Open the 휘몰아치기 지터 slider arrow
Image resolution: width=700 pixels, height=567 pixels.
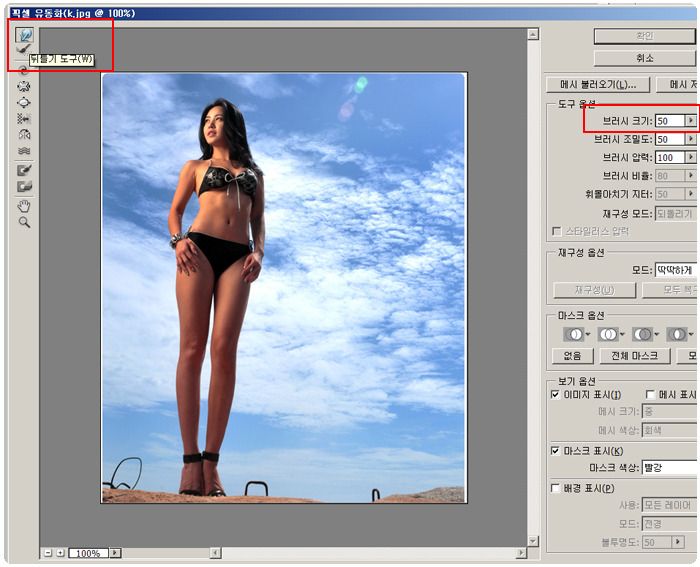pos(691,194)
